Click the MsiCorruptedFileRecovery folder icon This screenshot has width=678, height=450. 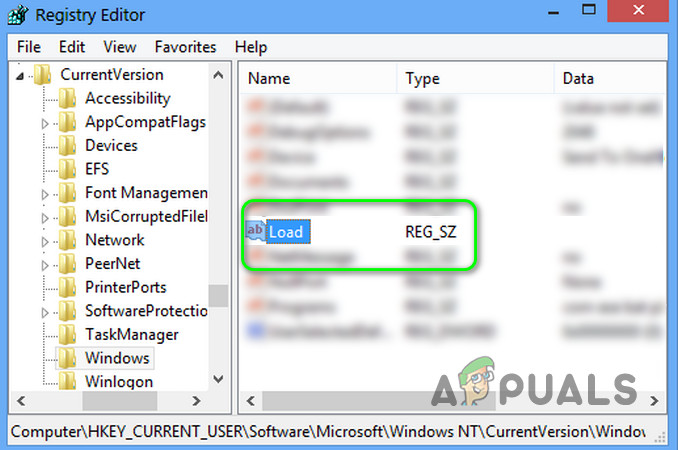67,216
